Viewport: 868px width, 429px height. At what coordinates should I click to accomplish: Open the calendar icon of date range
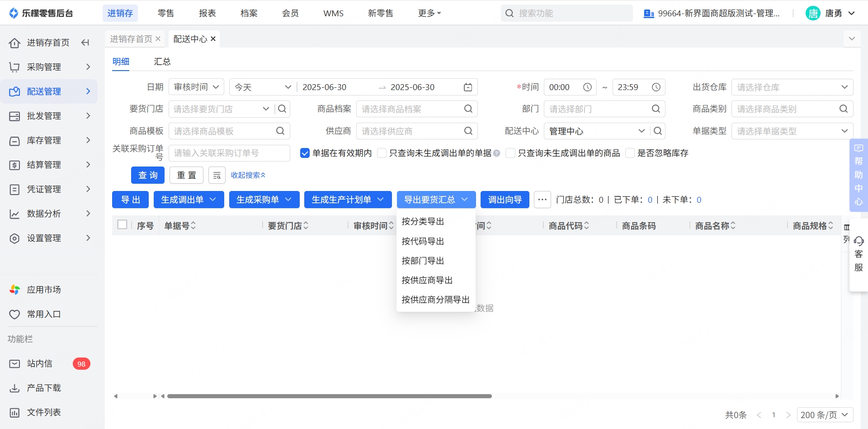[x=468, y=87]
